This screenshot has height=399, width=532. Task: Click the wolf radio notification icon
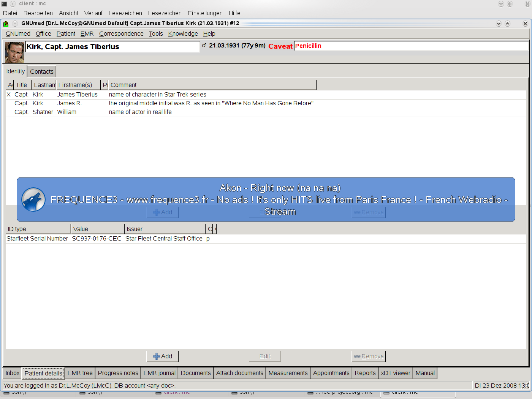(x=33, y=199)
